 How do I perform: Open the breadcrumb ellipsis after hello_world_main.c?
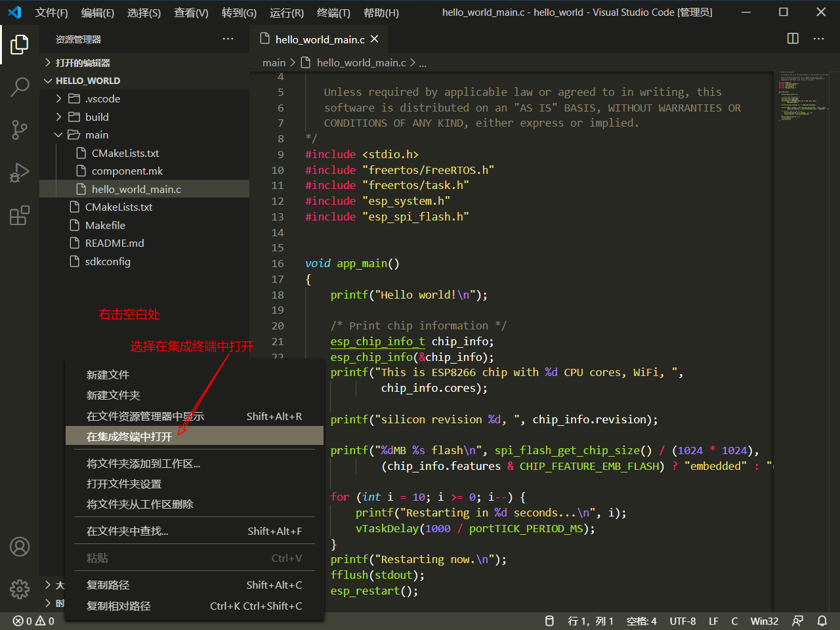tap(423, 63)
